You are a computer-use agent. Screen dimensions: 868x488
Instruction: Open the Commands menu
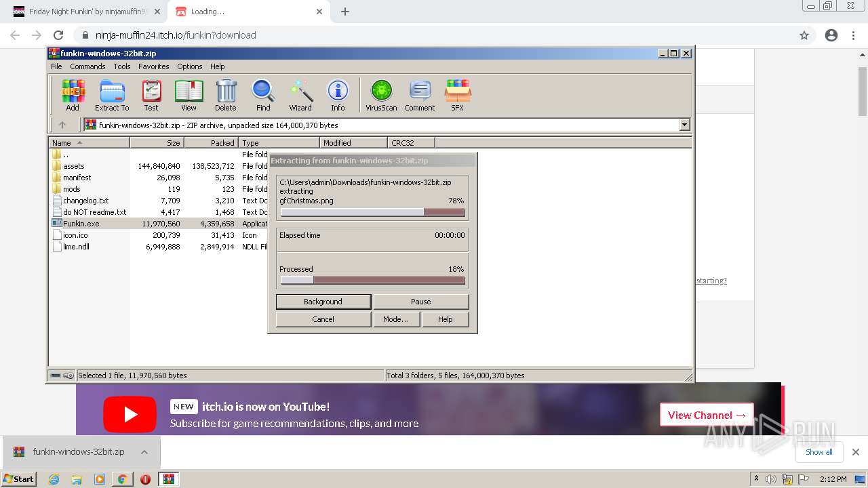[x=87, y=66]
